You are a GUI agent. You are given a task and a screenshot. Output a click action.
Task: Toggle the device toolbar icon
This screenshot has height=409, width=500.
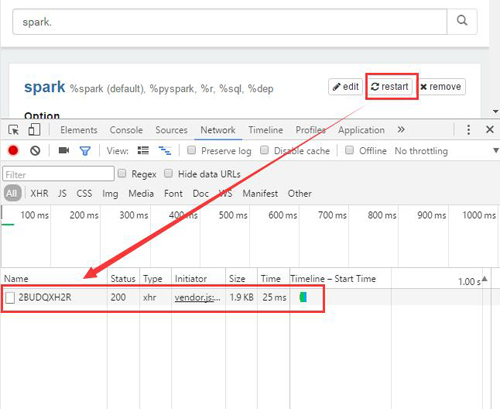click(x=34, y=130)
